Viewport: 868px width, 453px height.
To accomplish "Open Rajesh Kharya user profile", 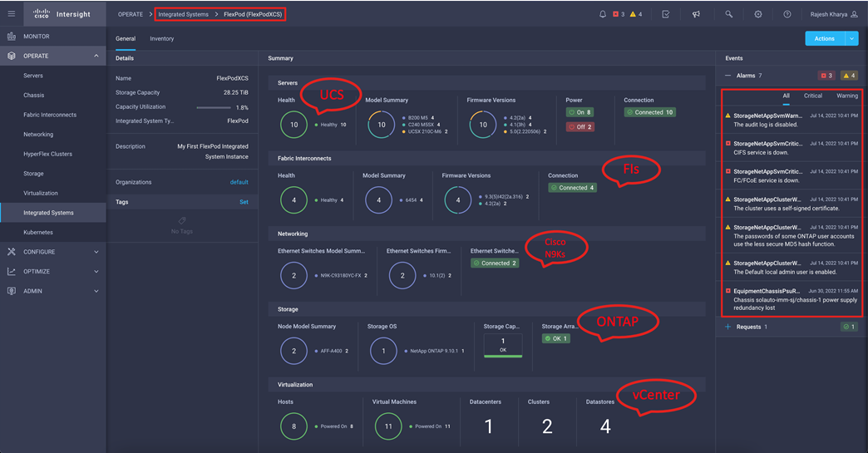I will pos(834,14).
